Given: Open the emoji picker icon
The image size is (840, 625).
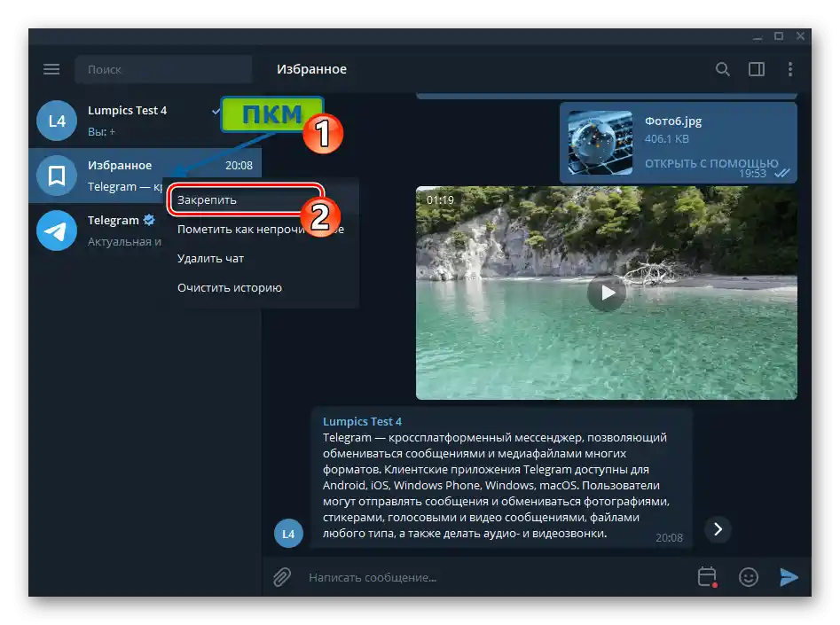Looking at the screenshot, I should click(748, 577).
